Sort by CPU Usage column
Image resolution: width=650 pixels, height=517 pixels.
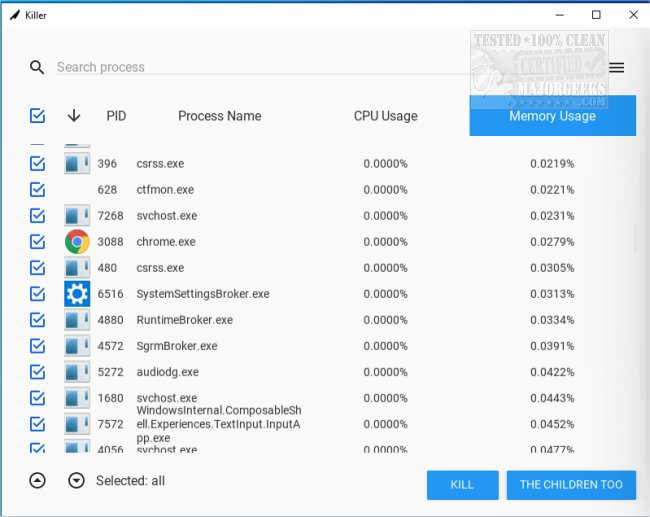[385, 116]
